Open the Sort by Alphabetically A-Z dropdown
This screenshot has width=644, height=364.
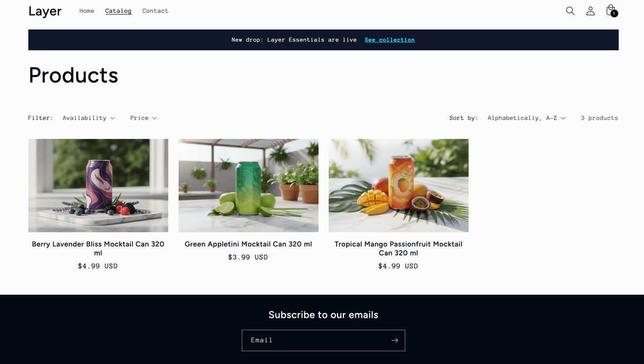coord(526,118)
